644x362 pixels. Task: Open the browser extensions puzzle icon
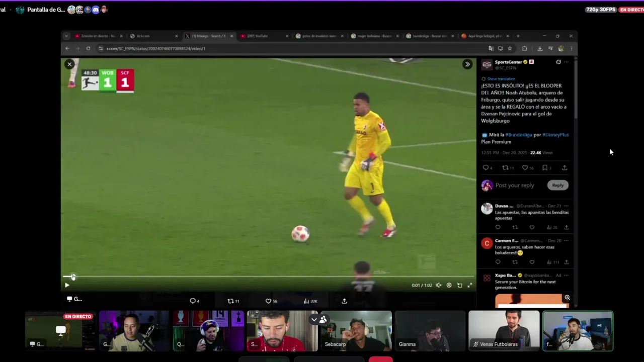524,48
